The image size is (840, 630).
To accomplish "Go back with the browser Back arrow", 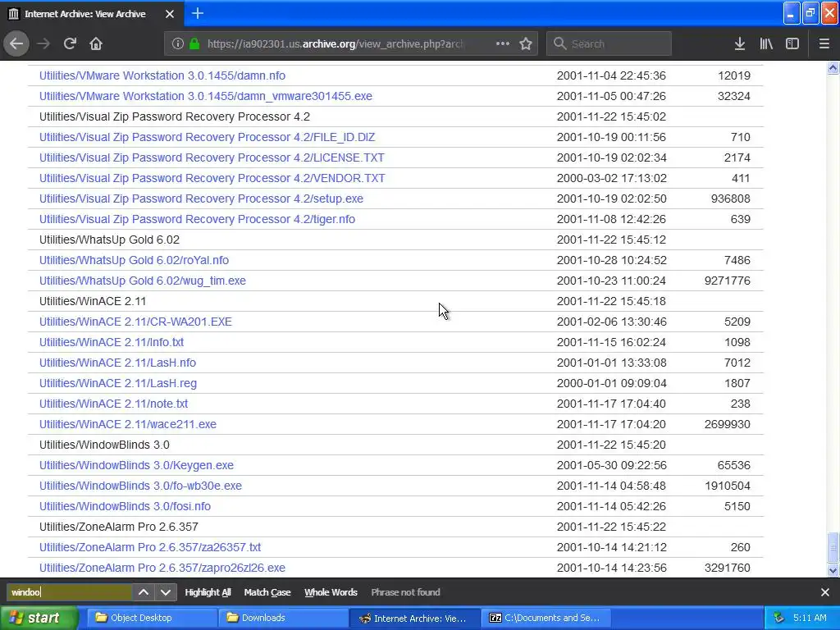I will [16, 43].
